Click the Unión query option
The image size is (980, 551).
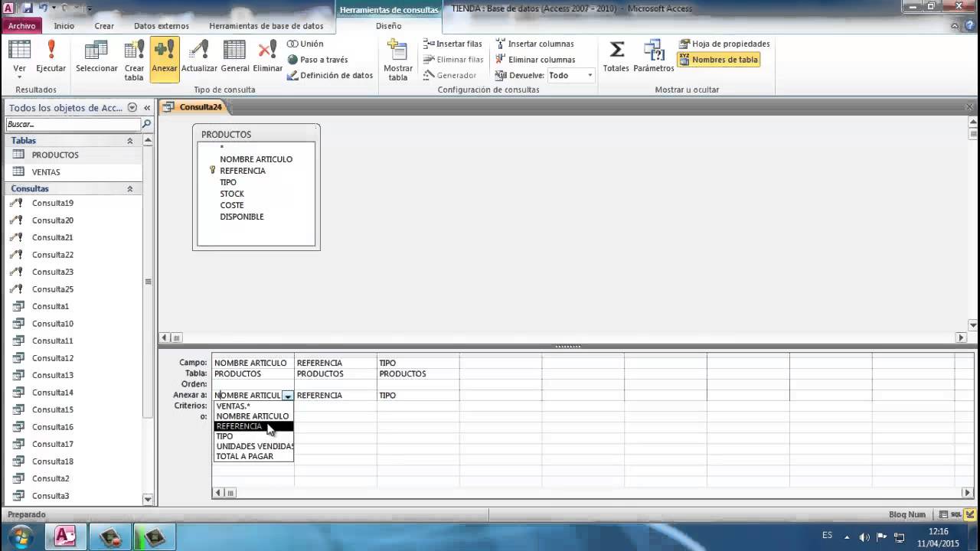[305, 44]
